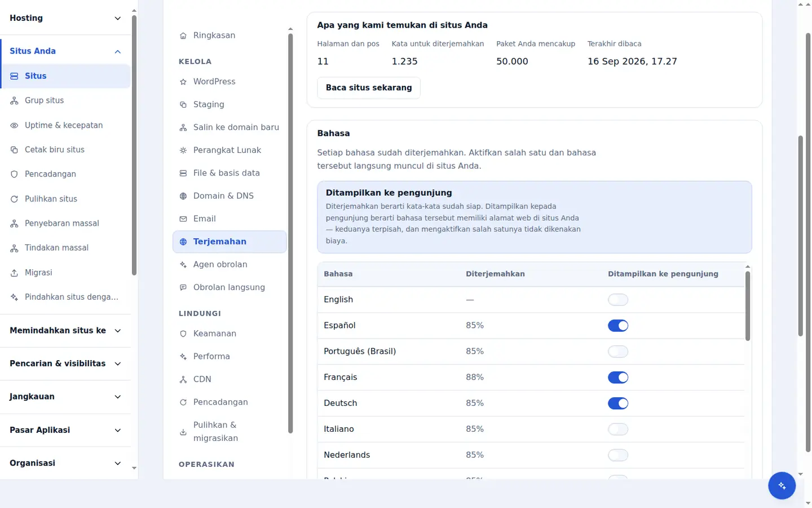812x508 pixels.
Task: Click the chat bubble icon beside Obrolan langsung
Action: (183, 287)
